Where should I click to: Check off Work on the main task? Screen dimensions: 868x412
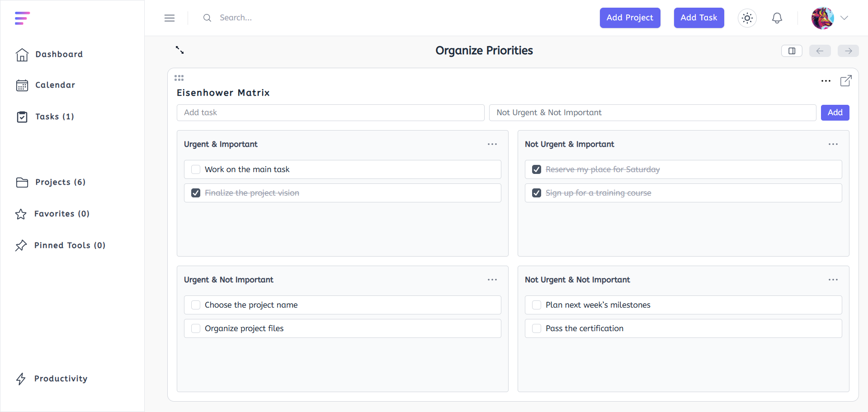point(196,169)
